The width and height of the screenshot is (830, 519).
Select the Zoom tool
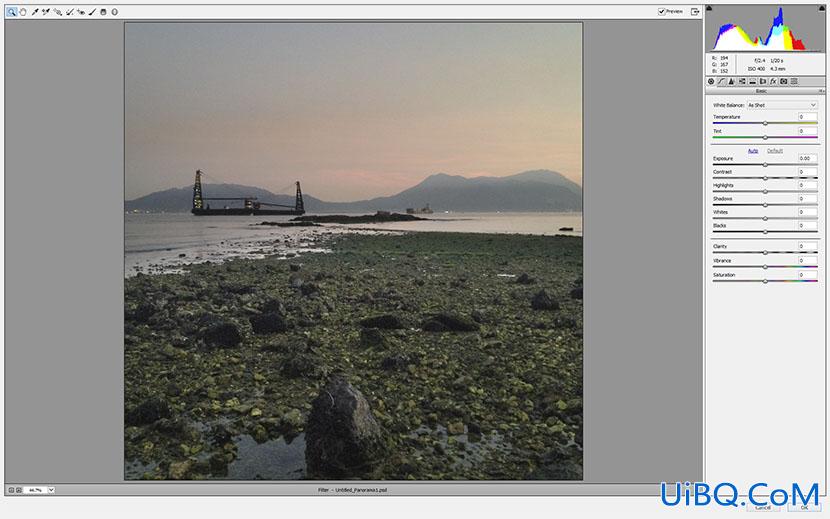click(x=11, y=12)
